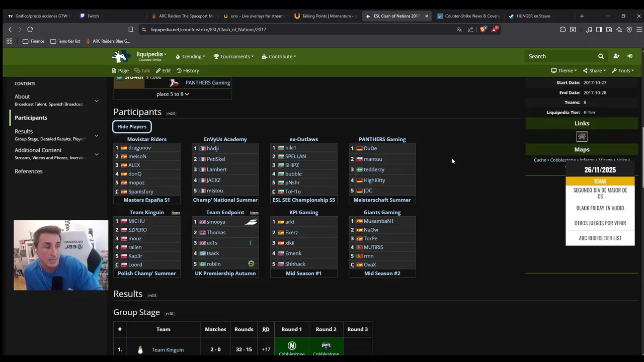
Task: Open the Brave Rewards triangle icon
Action: 495,29
